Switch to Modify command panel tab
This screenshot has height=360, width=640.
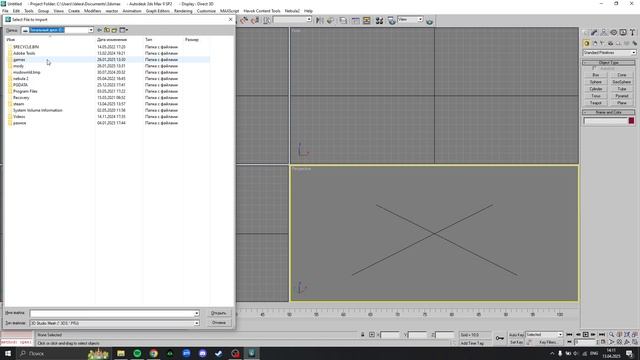click(x=595, y=33)
